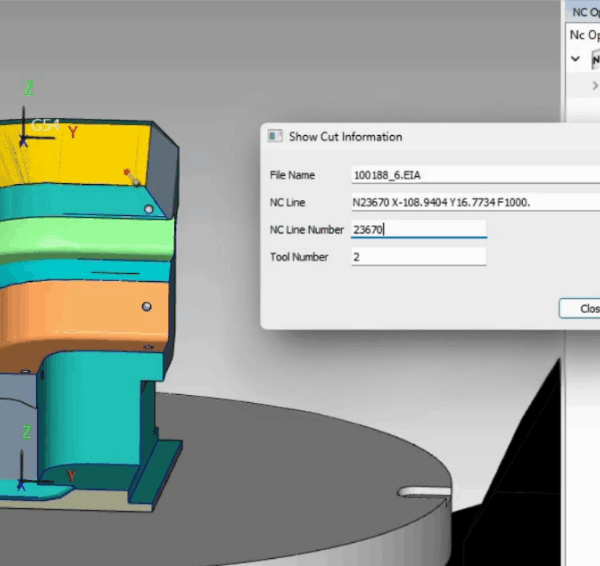Focus the NC Line Number field
600x566 pixels.
point(418,230)
